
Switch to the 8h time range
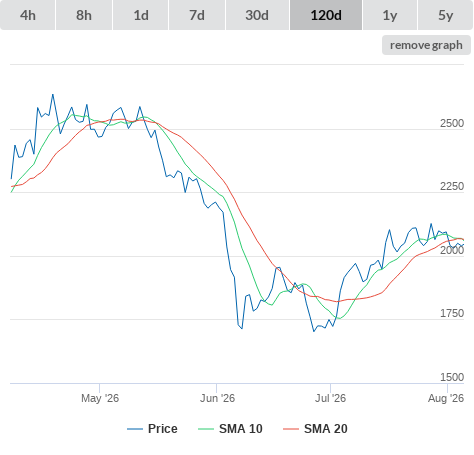pyautogui.click(x=84, y=15)
